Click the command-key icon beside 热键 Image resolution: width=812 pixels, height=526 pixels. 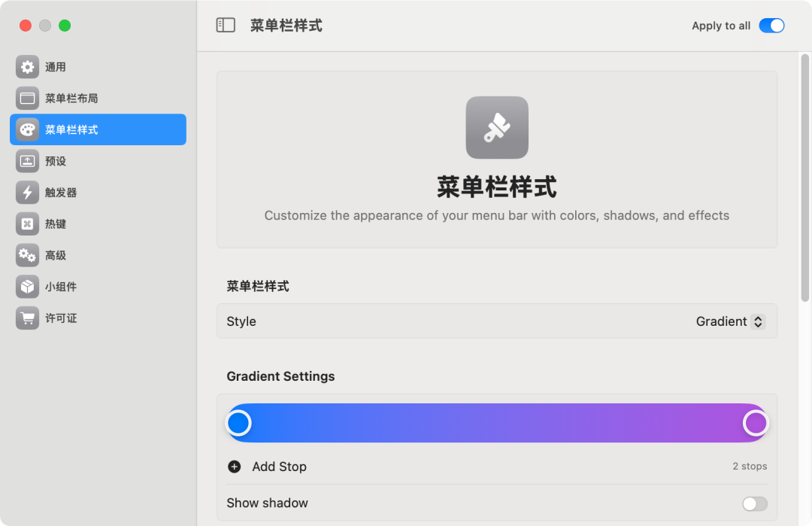(28, 224)
